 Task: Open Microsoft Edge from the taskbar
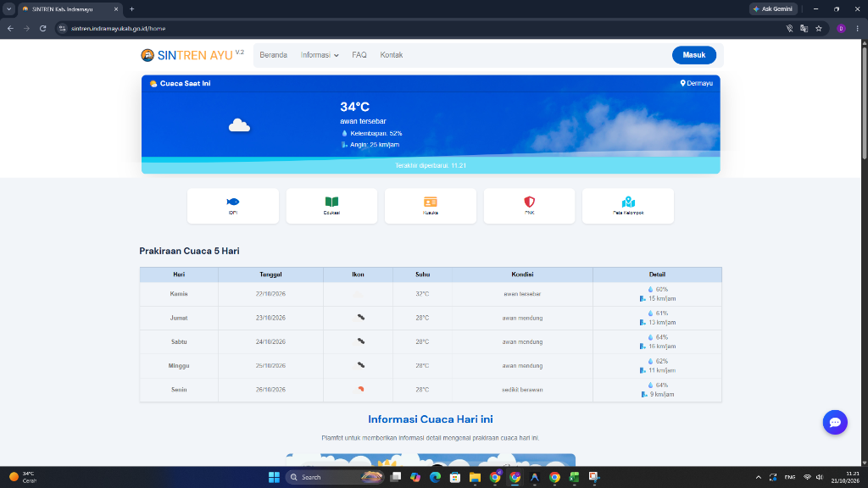[435, 477]
